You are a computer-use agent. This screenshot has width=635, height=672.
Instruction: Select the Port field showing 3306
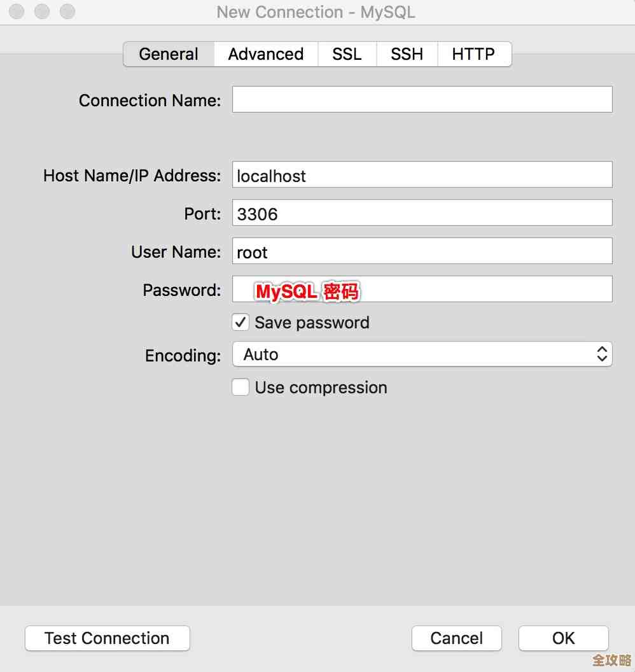[x=422, y=213]
